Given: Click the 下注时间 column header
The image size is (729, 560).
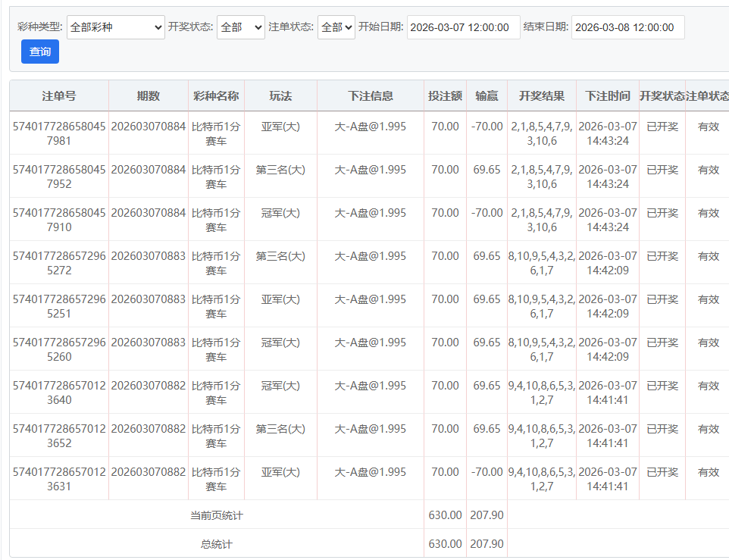Looking at the screenshot, I should tap(607, 96).
